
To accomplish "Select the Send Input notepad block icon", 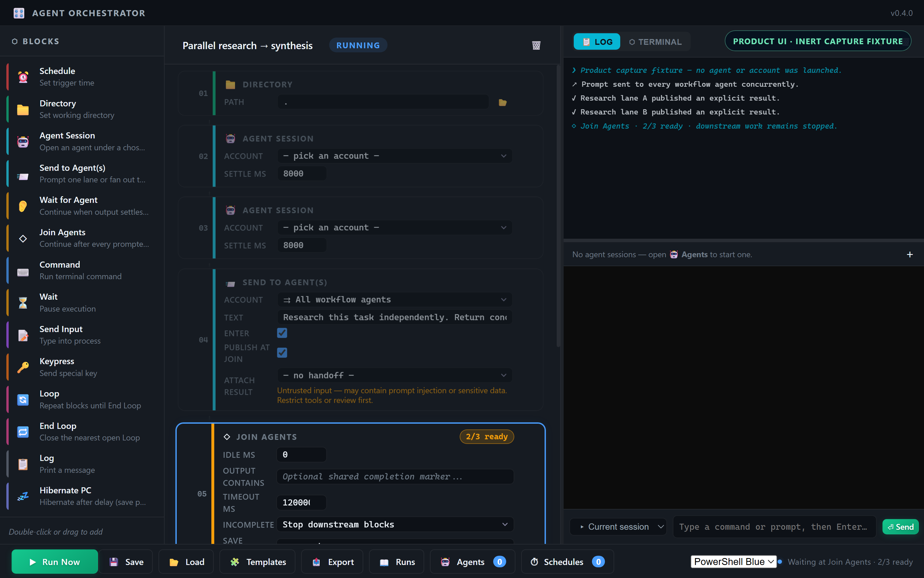I will point(23,335).
